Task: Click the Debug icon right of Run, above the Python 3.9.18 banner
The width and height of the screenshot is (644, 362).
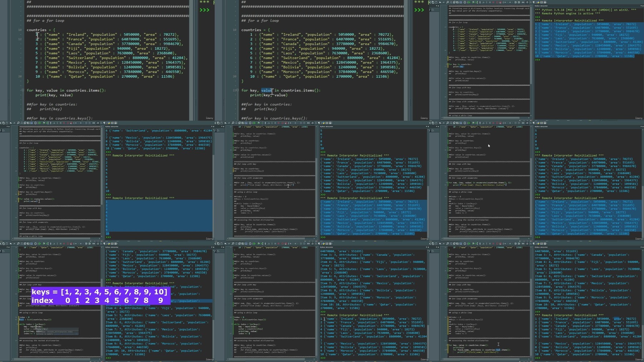Action: tap(473, 2)
